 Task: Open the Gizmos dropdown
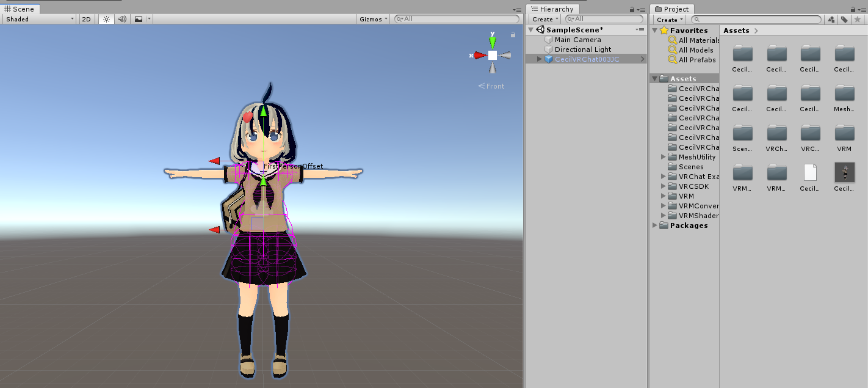click(x=374, y=19)
